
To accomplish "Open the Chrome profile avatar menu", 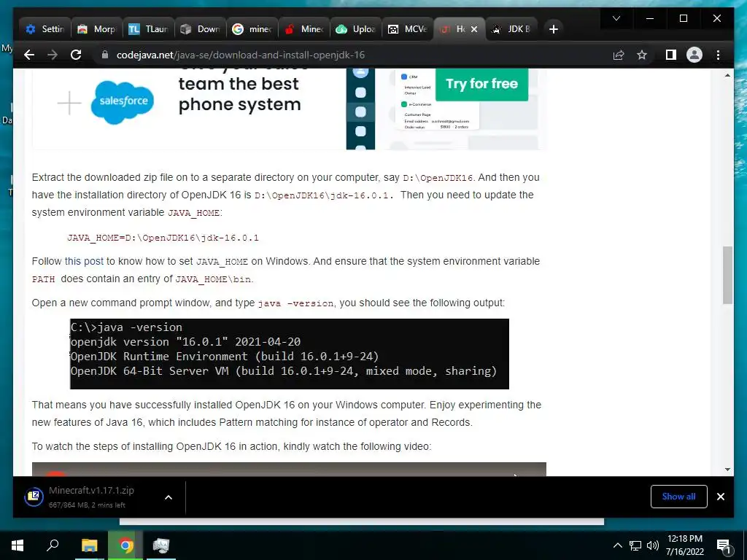I will coord(694,55).
